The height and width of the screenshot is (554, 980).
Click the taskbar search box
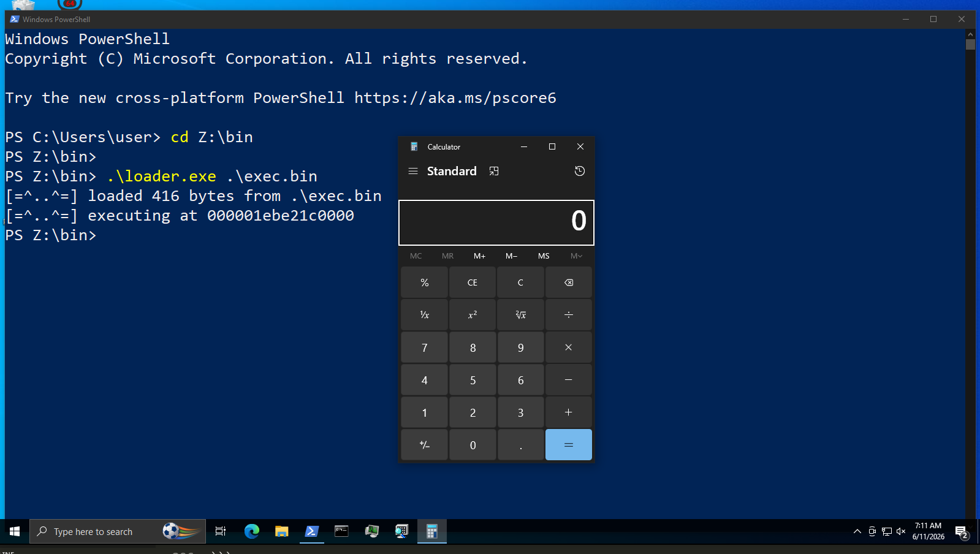tap(118, 531)
